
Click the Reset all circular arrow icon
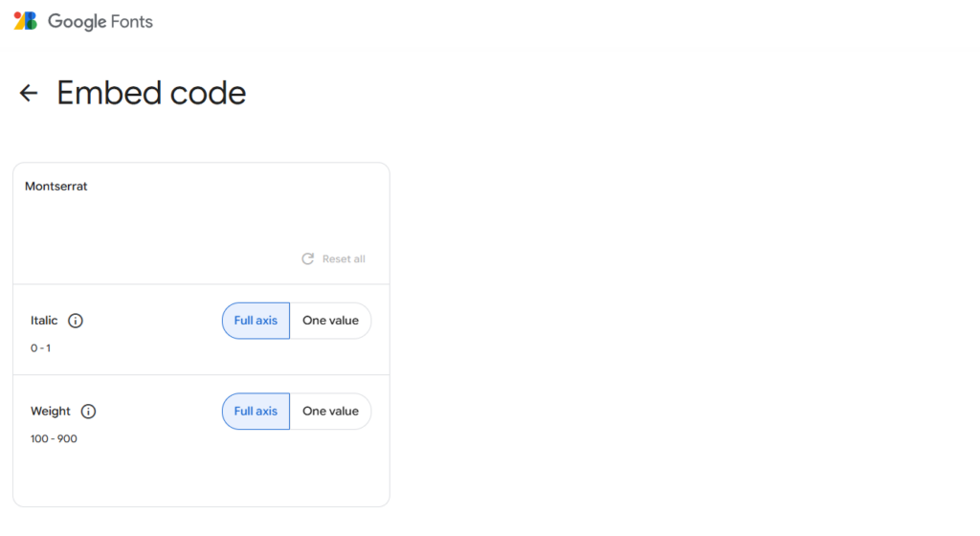pyautogui.click(x=308, y=259)
